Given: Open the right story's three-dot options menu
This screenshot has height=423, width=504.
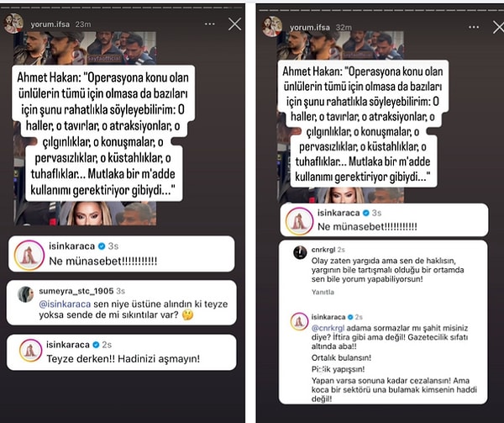Looking at the screenshot, I should (474, 28).
